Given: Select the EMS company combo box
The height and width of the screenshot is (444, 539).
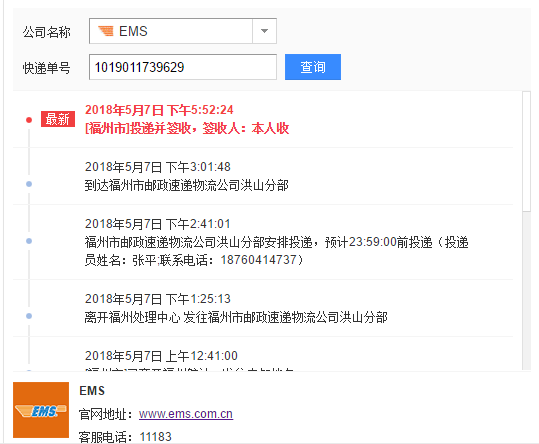Looking at the screenshot, I should 183,31.
